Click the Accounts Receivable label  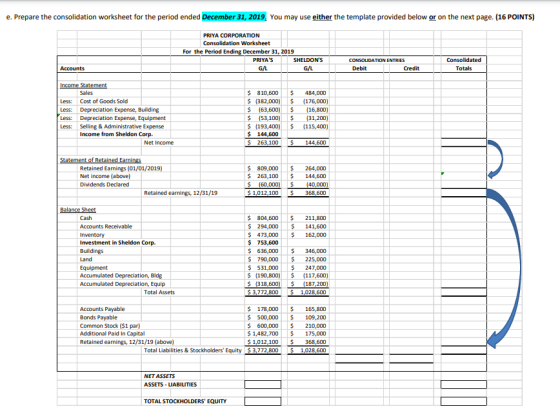pos(106,226)
